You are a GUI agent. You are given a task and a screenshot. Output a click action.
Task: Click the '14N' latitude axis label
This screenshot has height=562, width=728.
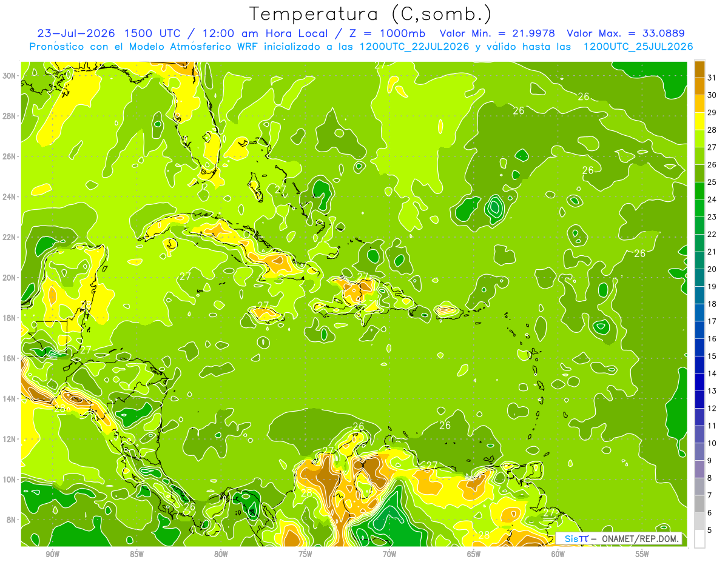(10, 399)
